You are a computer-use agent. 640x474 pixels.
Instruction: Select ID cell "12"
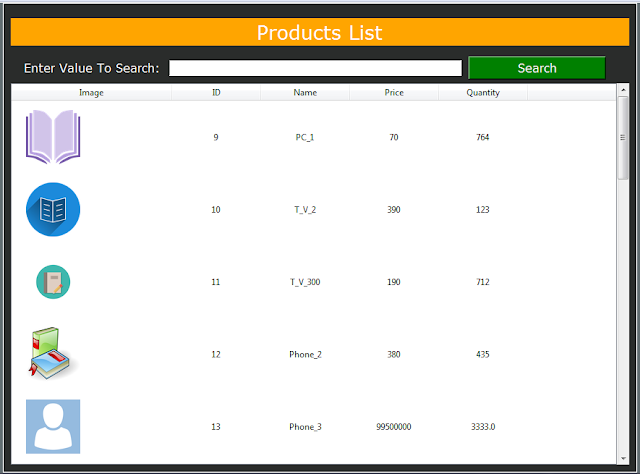pyautogui.click(x=216, y=354)
